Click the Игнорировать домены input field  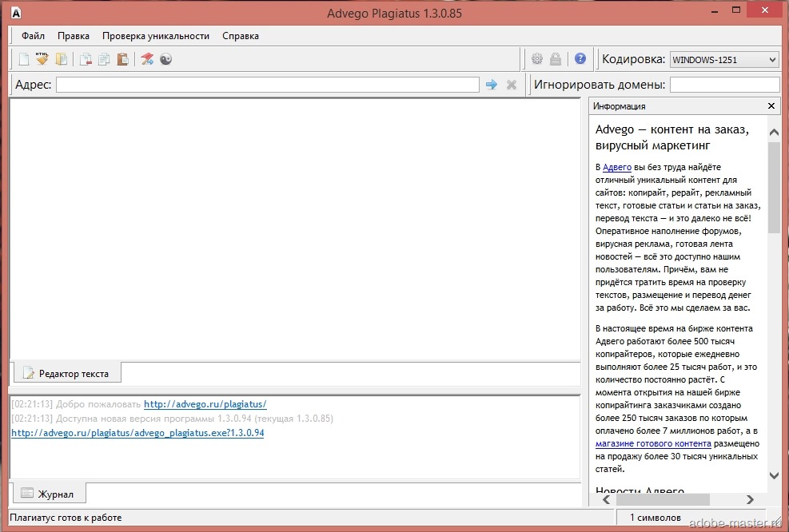724,85
